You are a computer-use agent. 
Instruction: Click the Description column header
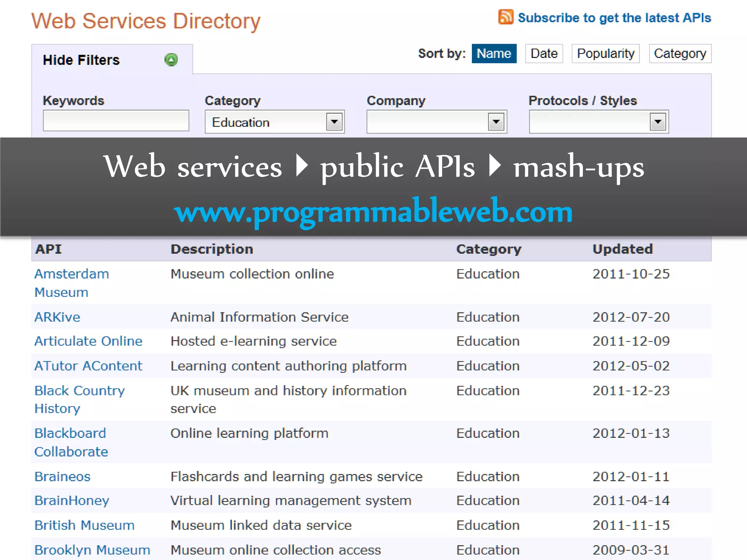[212, 249]
